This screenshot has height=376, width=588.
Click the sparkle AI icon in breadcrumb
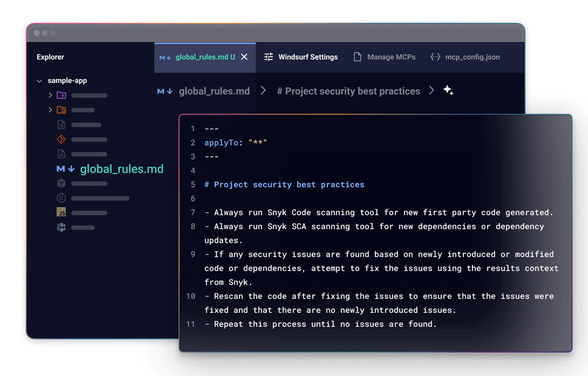448,90
